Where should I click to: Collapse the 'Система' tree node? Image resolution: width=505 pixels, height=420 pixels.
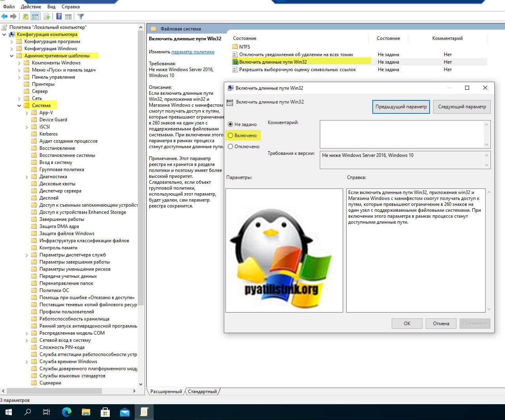(x=19, y=105)
